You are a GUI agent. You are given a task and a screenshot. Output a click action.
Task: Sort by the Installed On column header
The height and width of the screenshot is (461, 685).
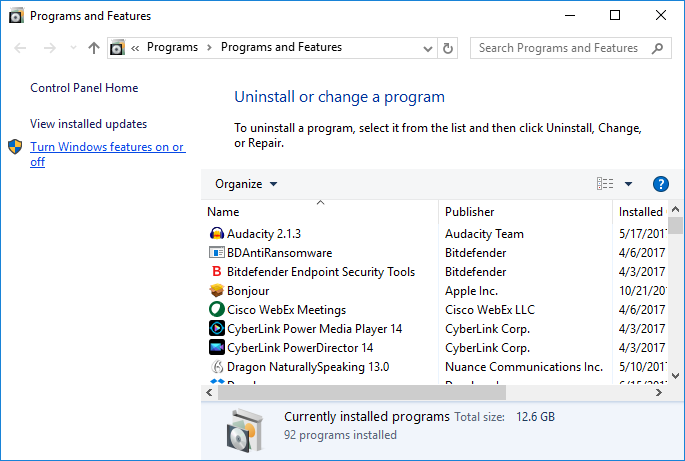(x=640, y=212)
